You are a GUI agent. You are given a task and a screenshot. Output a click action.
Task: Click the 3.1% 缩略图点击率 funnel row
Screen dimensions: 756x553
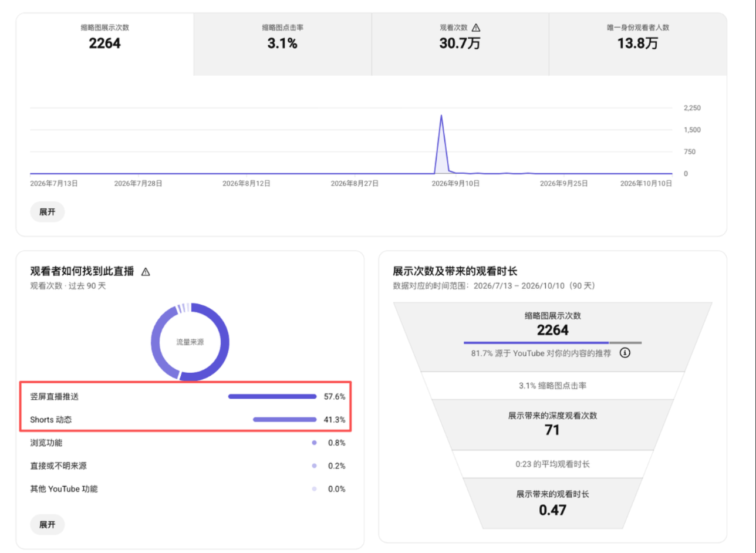552,386
